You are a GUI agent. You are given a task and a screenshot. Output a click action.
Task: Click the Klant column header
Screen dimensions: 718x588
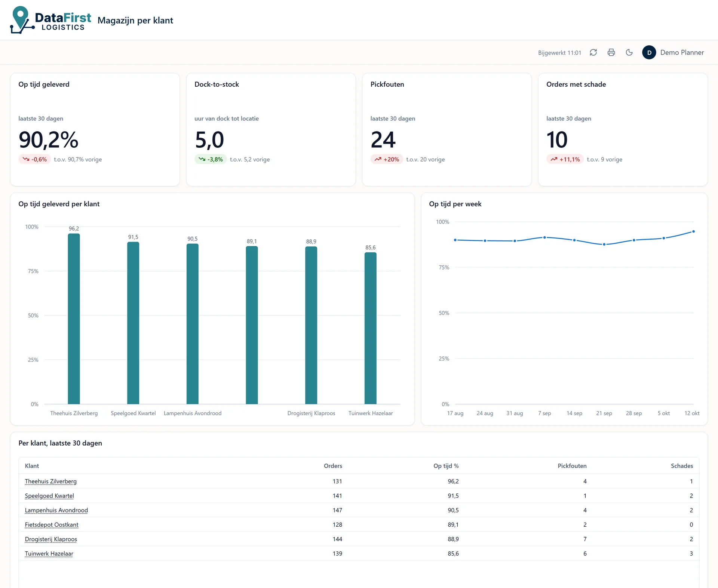pos(32,466)
